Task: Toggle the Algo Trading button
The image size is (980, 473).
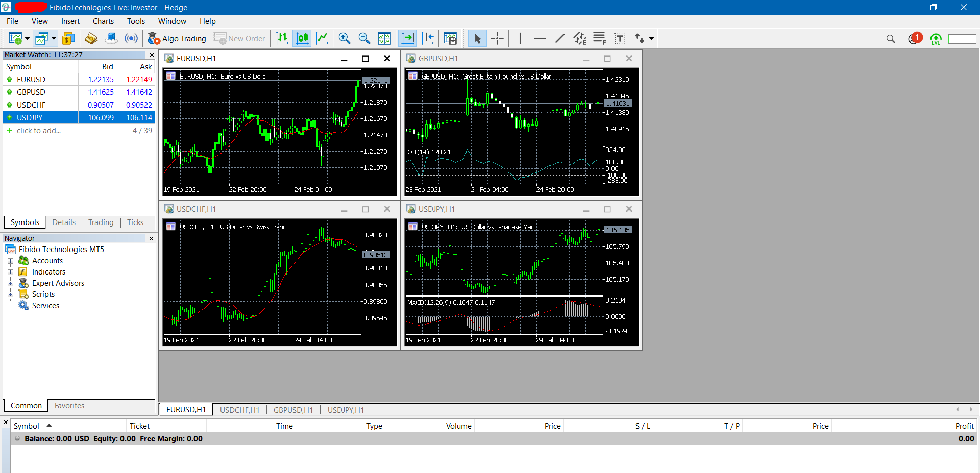Action: pos(177,38)
